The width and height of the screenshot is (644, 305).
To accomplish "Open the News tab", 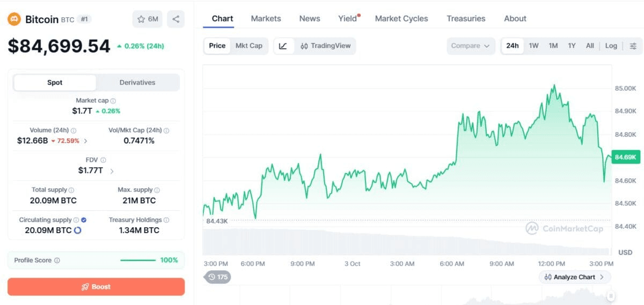I will tap(310, 19).
